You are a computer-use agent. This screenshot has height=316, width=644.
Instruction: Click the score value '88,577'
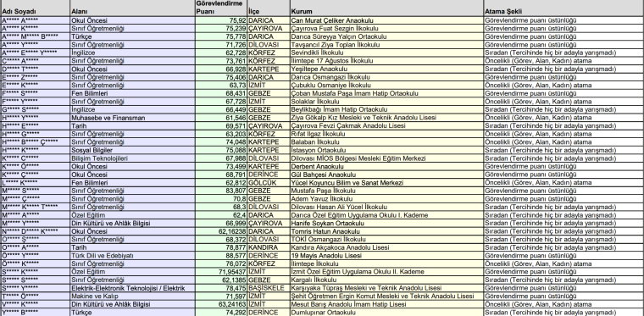pos(221,256)
